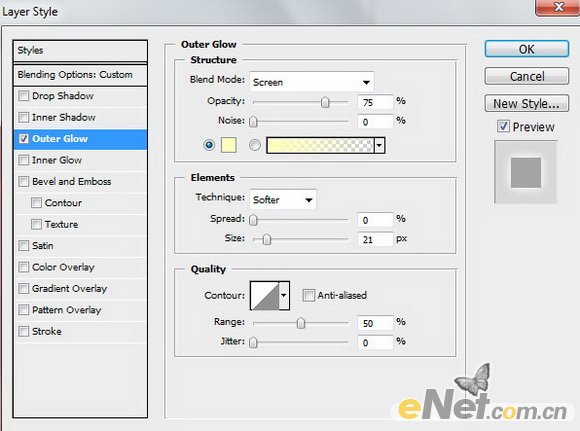
Task: Click the yellow glow color swatch
Action: pos(229,145)
